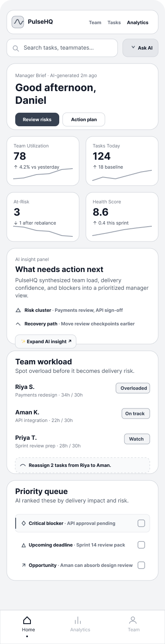Click the Upcoming deadline triangle icon
The height and width of the screenshot is (644, 165).
pos(24,545)
